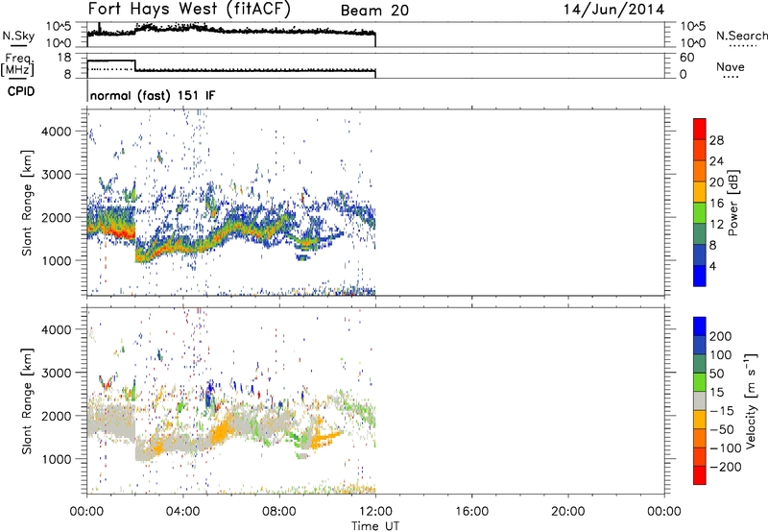Select Velocity colorbar segment between 50 and 100
Image resolution: width=768 pixels, height=532 pixels.
pos(700,364)
